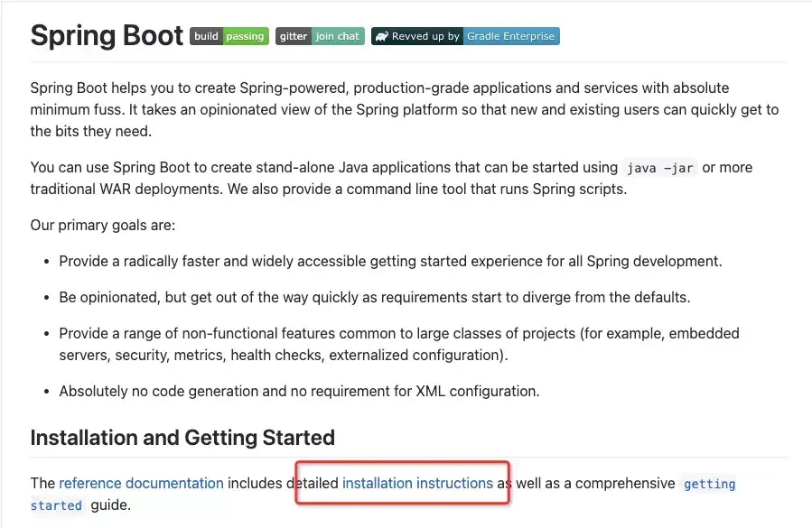Click the 'Be opinionated' bullet item
The image size is (812, 528).
tap(375, 297)
